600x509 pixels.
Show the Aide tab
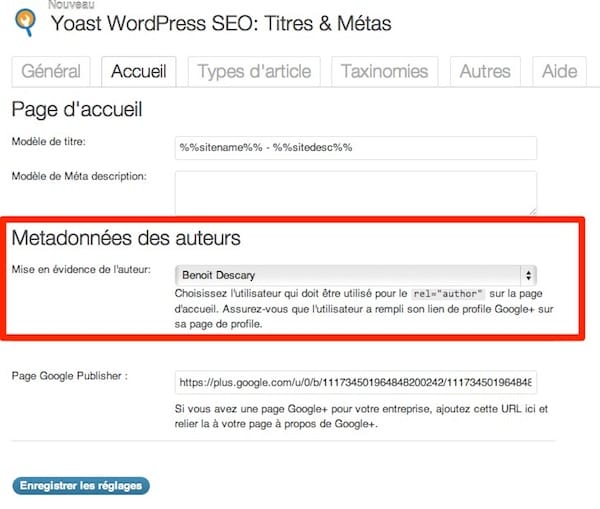pos(559,72)
